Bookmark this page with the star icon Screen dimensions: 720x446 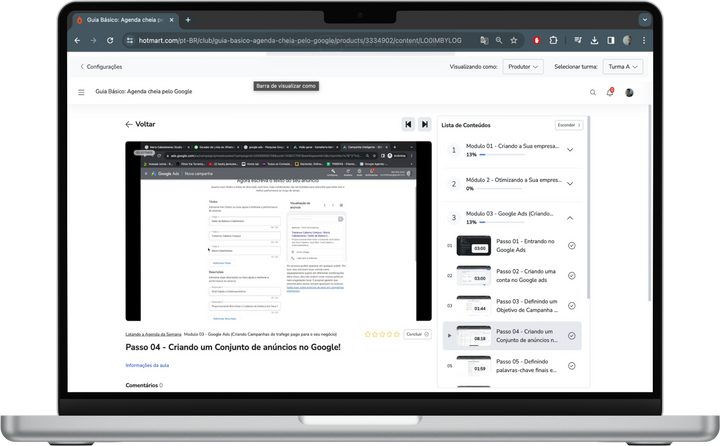513,40
